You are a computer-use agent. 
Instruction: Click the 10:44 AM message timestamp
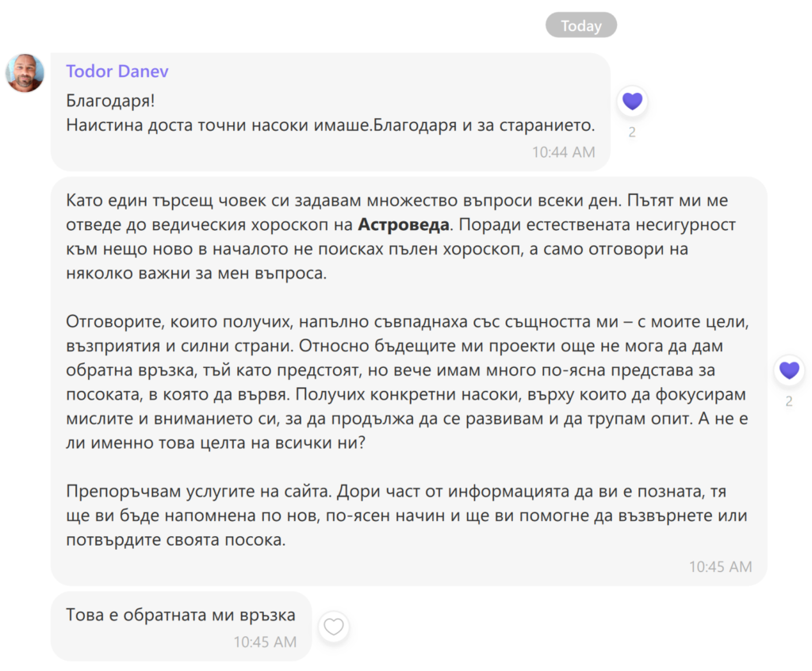[563, 152]
